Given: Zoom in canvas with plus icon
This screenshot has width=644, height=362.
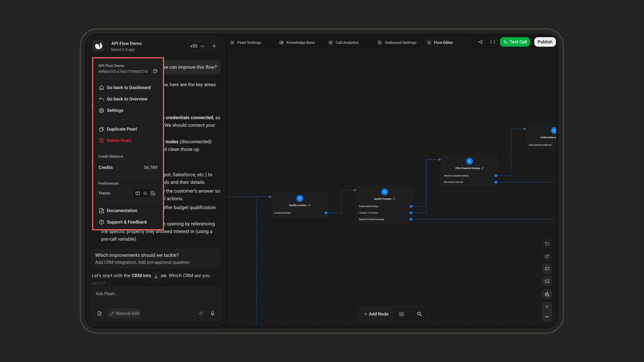Looking at the screenshot, I should [547, 307].
